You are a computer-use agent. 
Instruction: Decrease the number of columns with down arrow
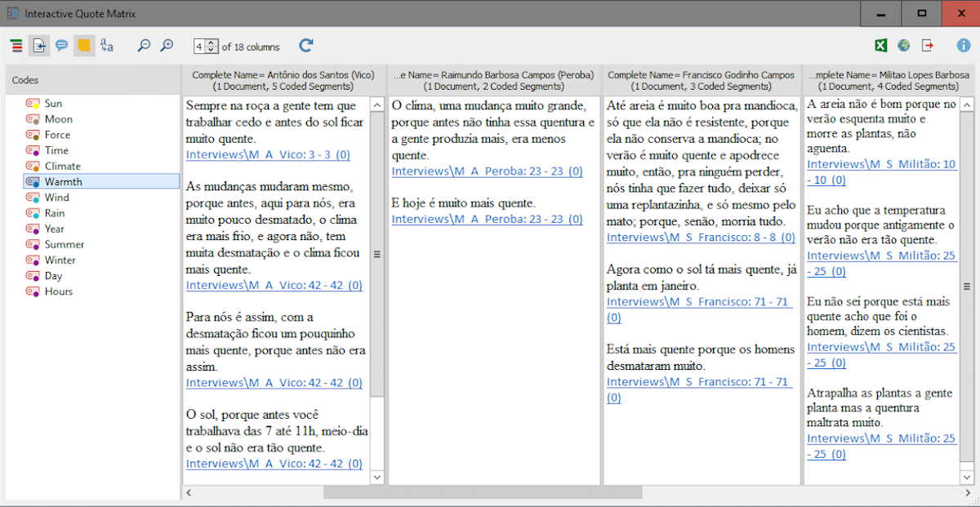coord(212,51)
